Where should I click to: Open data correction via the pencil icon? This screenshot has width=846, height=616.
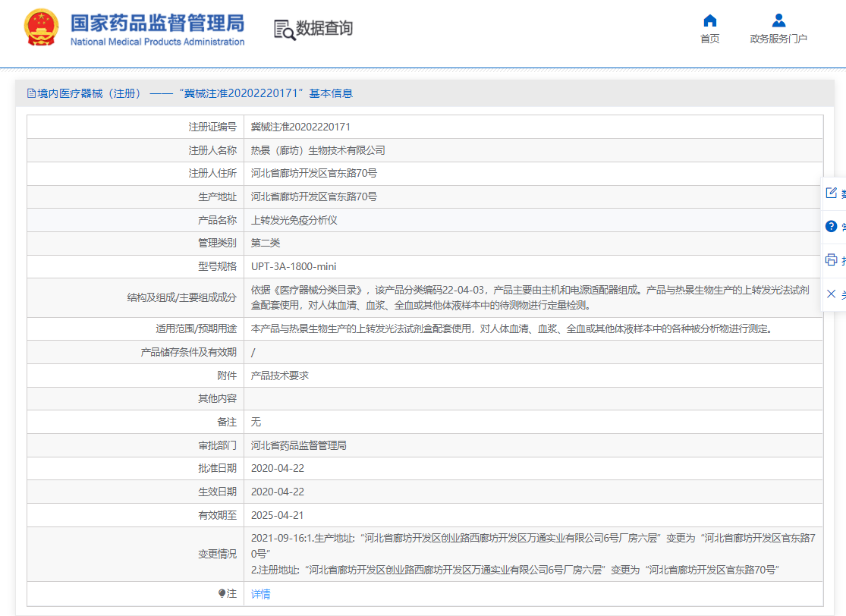(832, 193)
